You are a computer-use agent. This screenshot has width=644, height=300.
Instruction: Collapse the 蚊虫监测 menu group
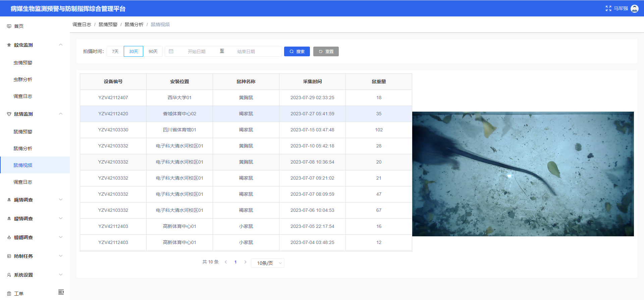point(61,45)
